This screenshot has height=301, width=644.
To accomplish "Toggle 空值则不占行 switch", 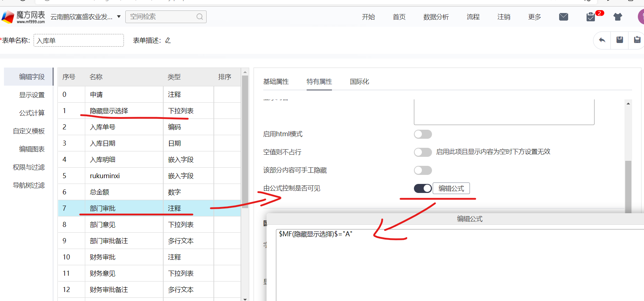I will (x=423, y=152).
